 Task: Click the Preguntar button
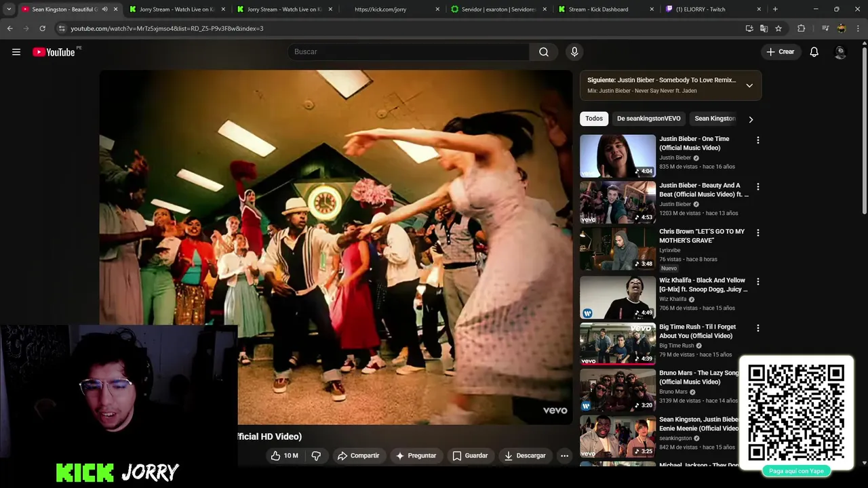(416, 455)
